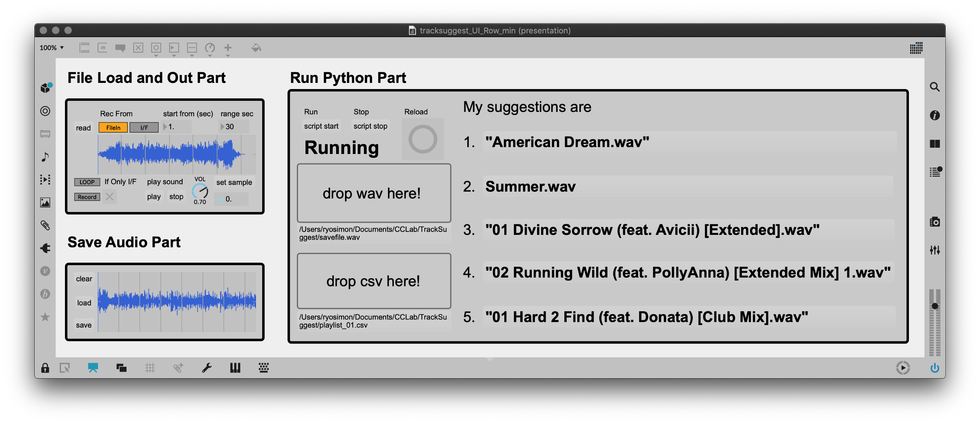Open the audio notes icon in left sidebar
The height and width of the screenshot is (424, 980).
[x=45, y=157]
